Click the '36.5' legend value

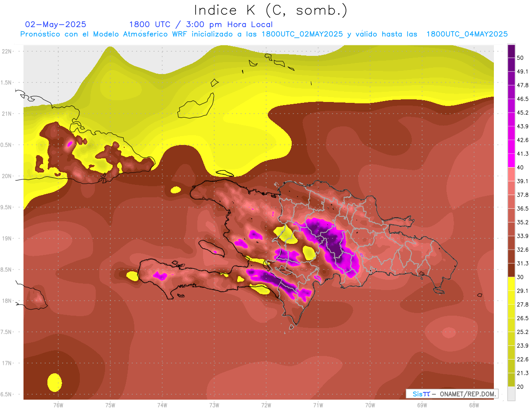(x=523, y=208)
